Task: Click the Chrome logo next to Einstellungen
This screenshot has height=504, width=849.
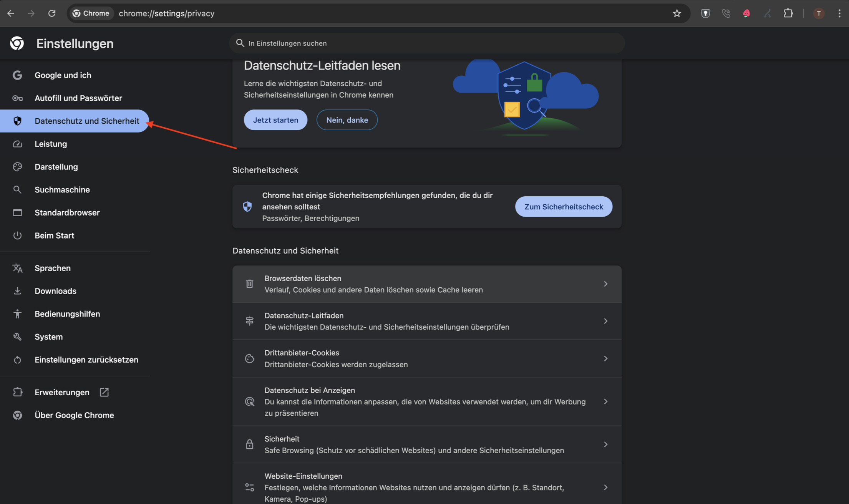Action: (17, 43)
